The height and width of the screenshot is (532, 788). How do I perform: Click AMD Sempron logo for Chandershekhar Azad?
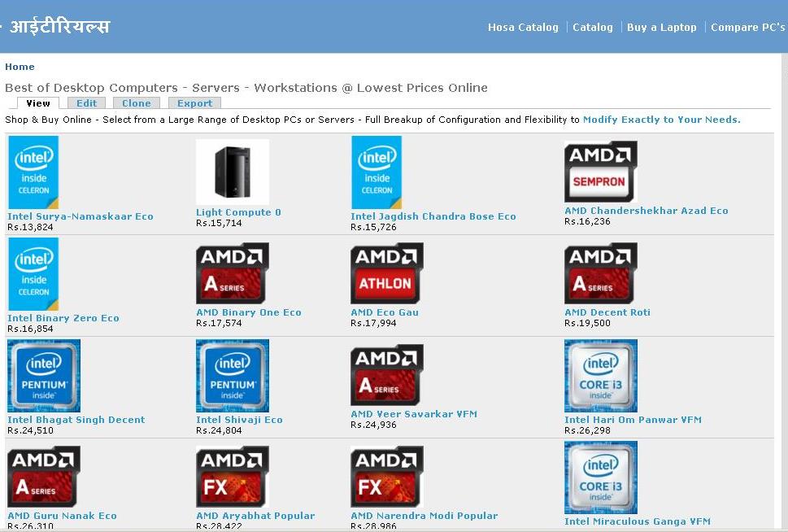[600, 172]
